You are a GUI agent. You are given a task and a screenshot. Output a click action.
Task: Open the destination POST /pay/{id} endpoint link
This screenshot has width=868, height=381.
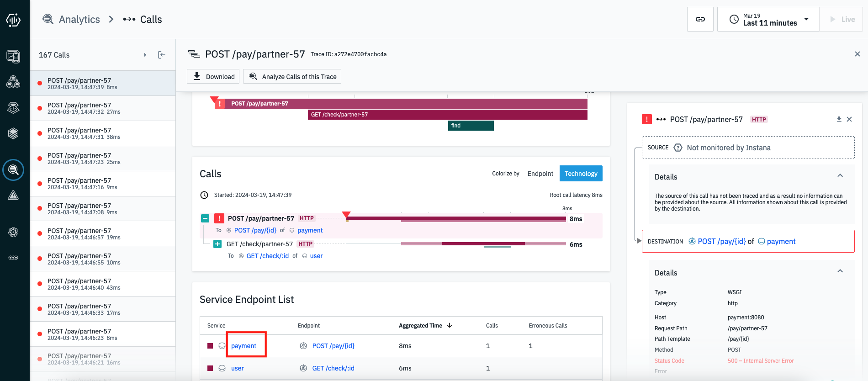point(722,241)
